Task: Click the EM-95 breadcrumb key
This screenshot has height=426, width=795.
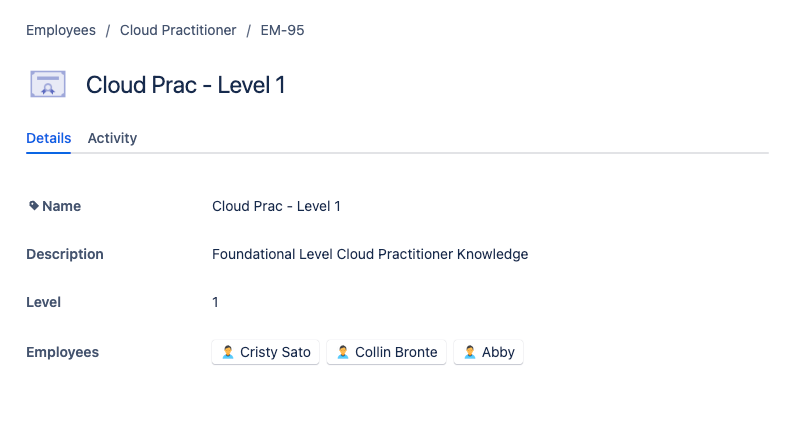Action: click(x=282, y=30)
